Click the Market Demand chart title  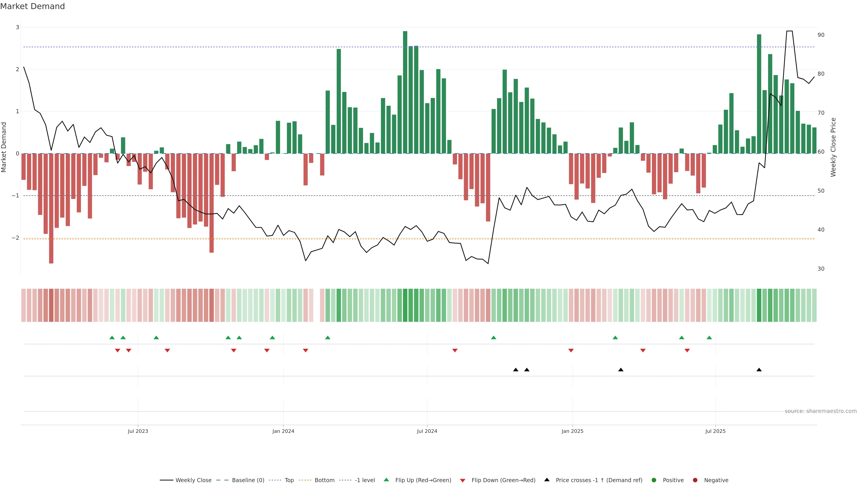click(32, 6)
